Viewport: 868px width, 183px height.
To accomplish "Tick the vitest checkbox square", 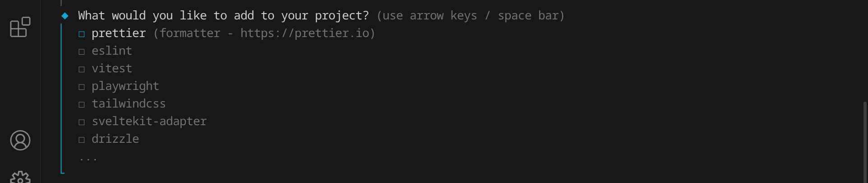I will tap(82, 69).
